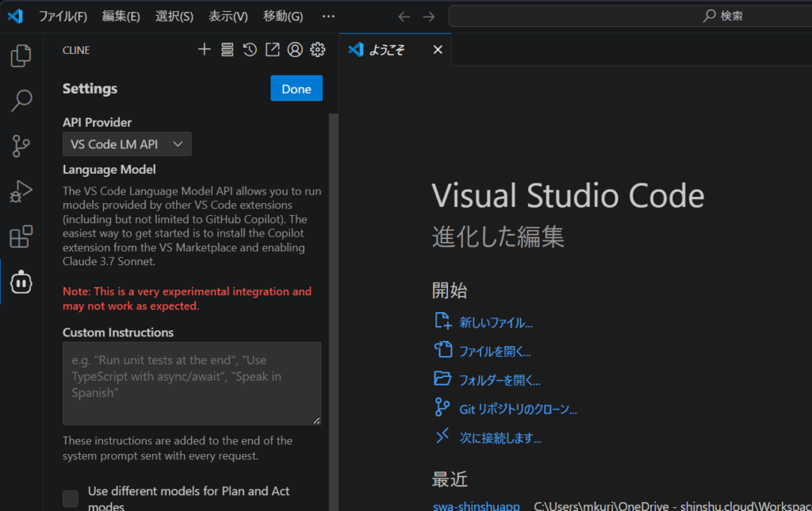The image size is (812, 511).
Task: Open the Source Control view
Action: [21, 146]
